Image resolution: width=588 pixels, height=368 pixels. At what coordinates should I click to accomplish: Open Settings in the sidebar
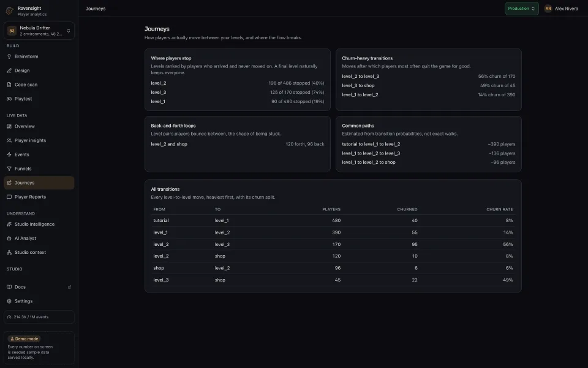tap(39, 301)
